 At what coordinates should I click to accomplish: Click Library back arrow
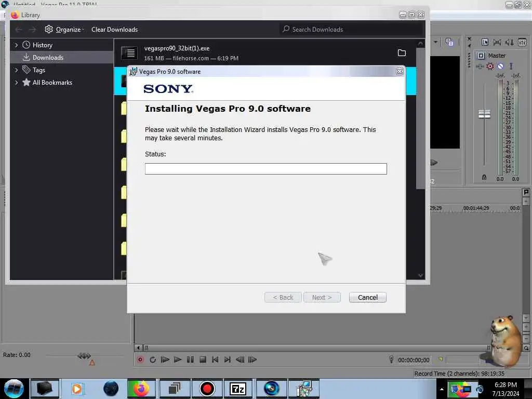[x=19, y=30]
